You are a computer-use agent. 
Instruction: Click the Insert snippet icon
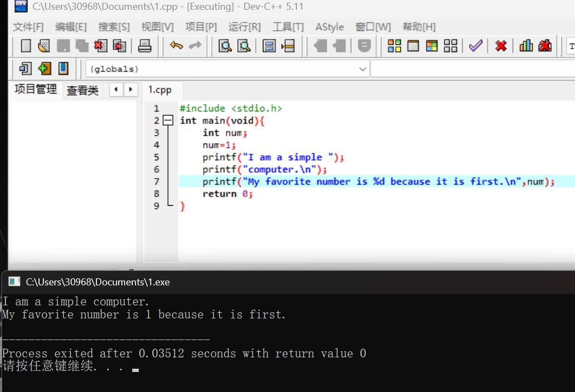pyautogui.click(x=25, y=69)
